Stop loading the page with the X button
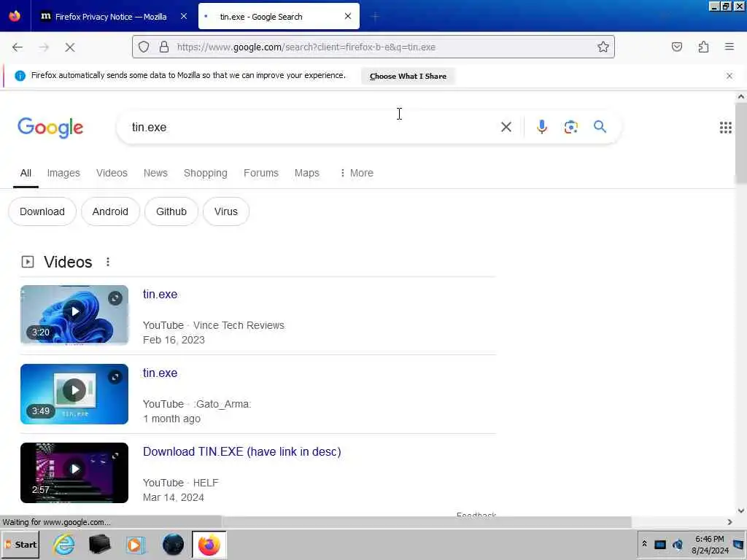 pos(70,47)
